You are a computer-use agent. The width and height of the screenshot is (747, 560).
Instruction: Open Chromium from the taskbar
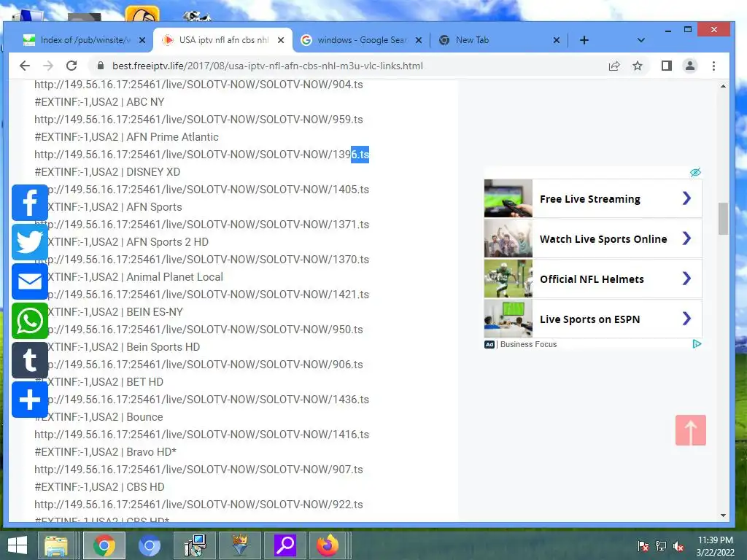point(149,545)
